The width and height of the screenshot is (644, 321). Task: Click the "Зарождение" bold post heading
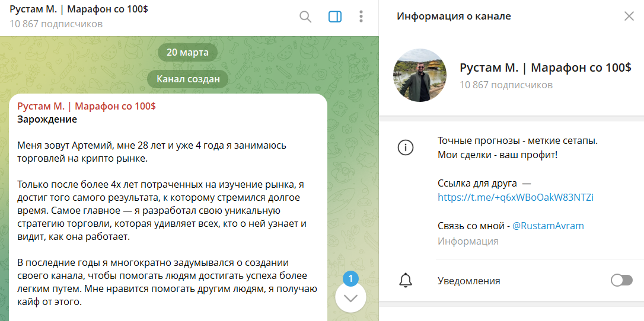pos(47,120)
